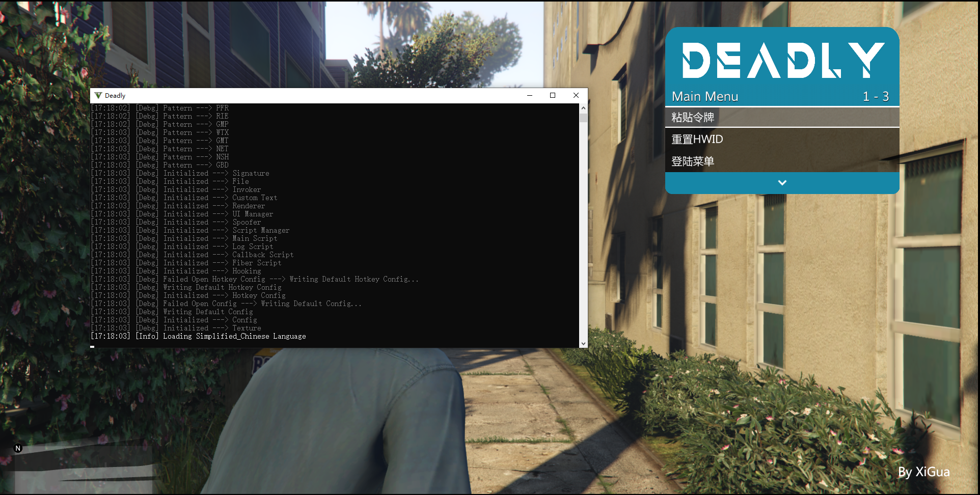Click the 'Initialized ---> Hooking' log line

tap(176, 271)
